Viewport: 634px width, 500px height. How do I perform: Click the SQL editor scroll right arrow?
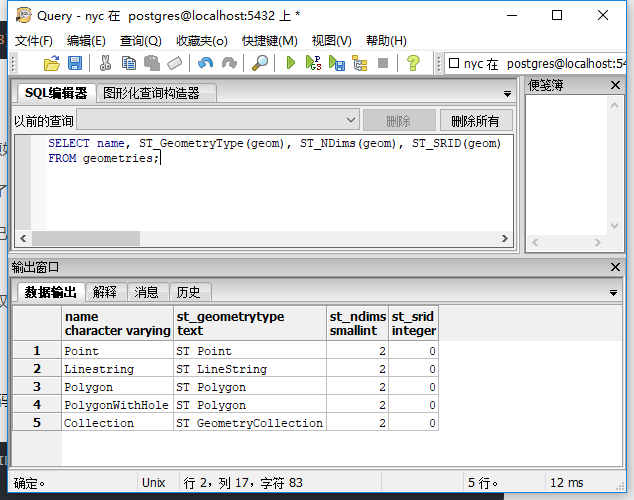(x=505, y=238)
